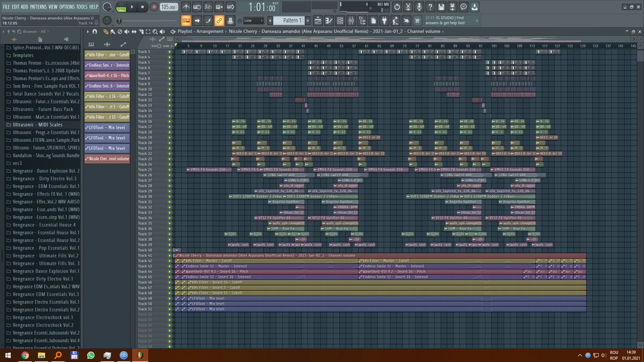
Task: Mute Track 25 with its green LED
Action: tap(170, 169)
